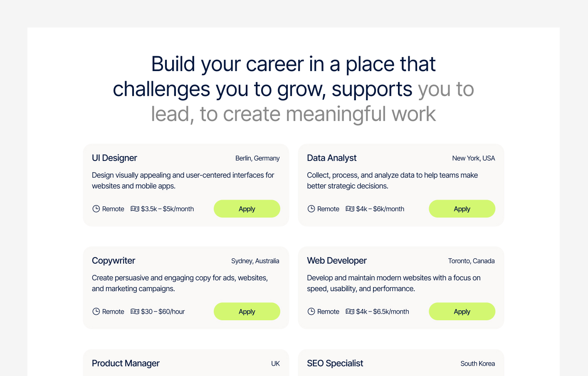Click the Product Manager job title
The image size is (588, 376).
coord(126,364)
